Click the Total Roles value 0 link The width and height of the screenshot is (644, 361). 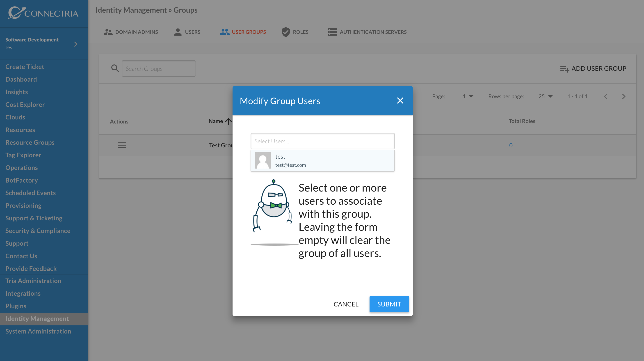pos(511,145)
